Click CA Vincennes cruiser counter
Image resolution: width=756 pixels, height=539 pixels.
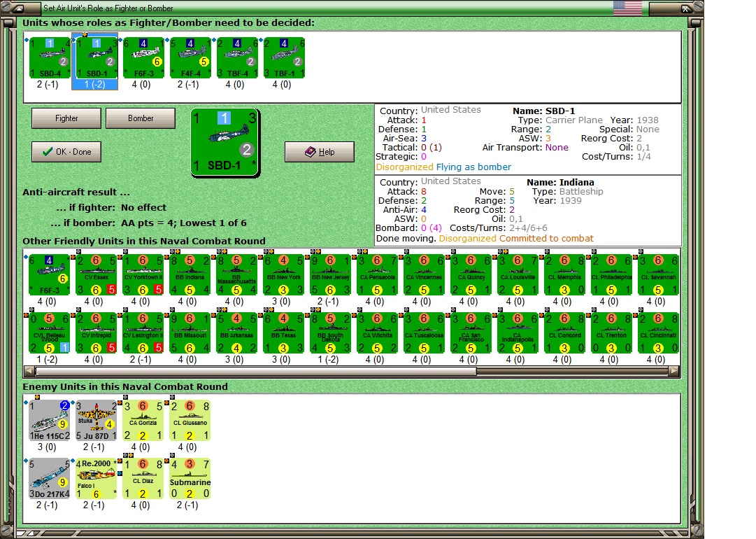point(424,275)
